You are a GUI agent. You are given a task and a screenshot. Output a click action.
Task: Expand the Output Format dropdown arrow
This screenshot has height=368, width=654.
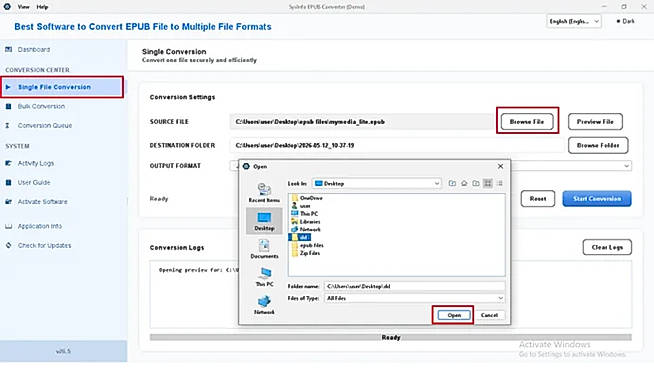pyautogui.click(x=626, y=166)
